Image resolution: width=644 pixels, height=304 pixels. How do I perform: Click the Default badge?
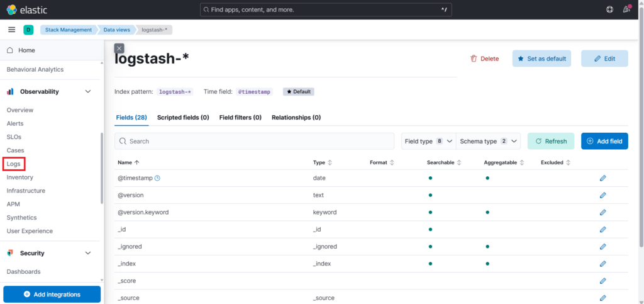[x=299, y=92]
